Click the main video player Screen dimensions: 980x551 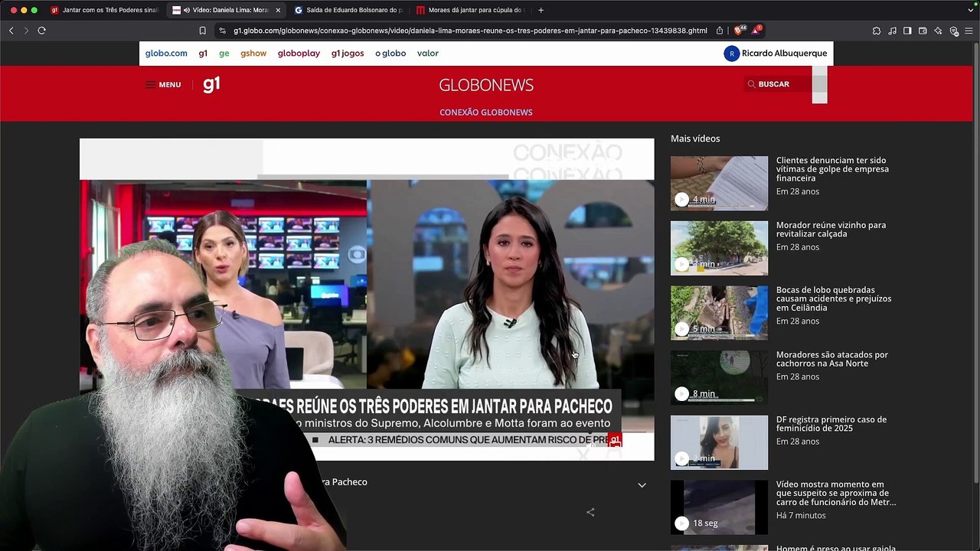[x=367, y=299]
